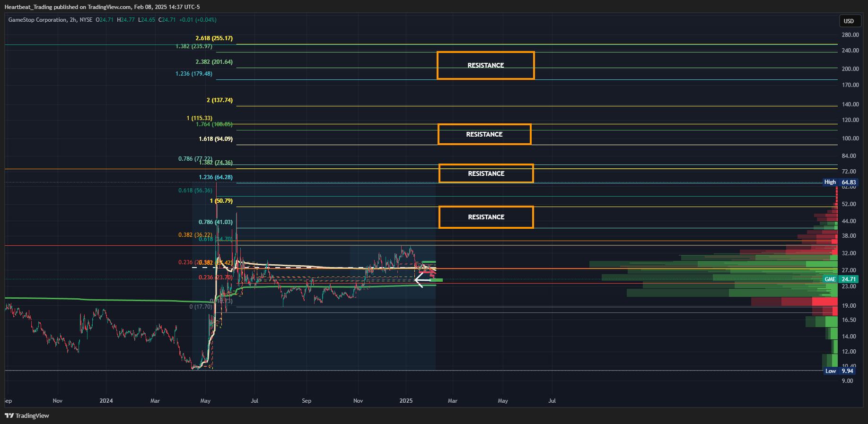This screenshot has height=424, width=868.
Task: Select the 1 (50.79) Fibonacci label
Action: tap(221, 201)
